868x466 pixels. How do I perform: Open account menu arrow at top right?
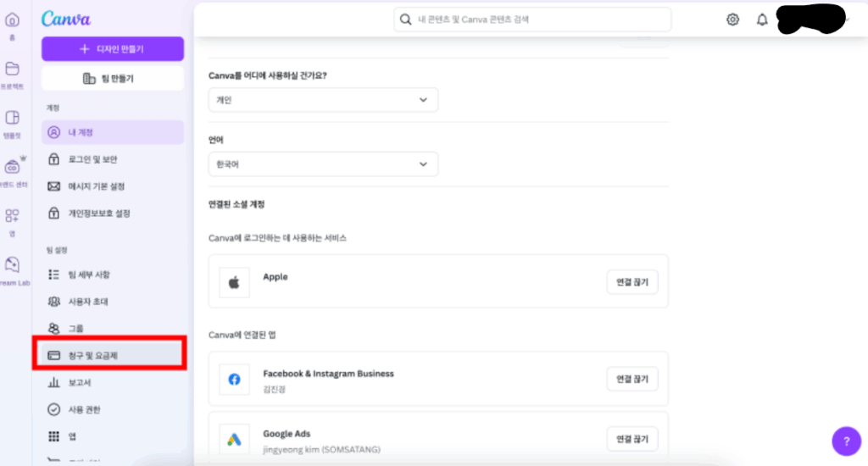click(848, 20)
